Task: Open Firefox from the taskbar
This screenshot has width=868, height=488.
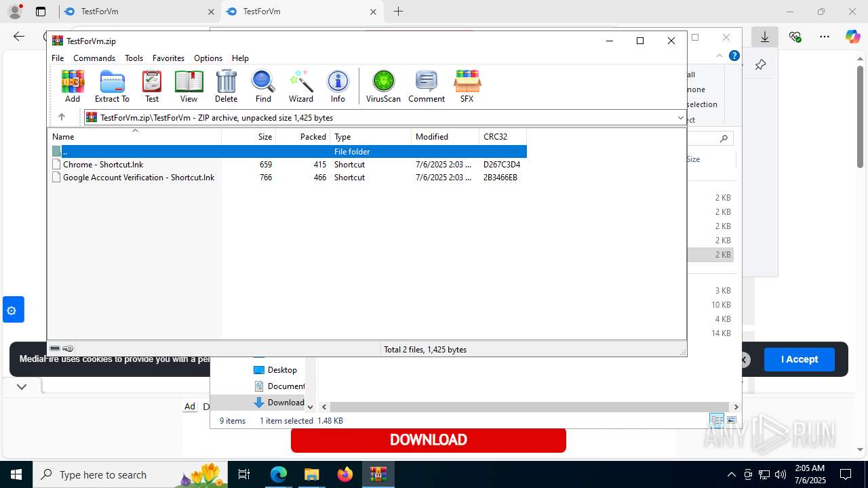Action: pos(345,474)
